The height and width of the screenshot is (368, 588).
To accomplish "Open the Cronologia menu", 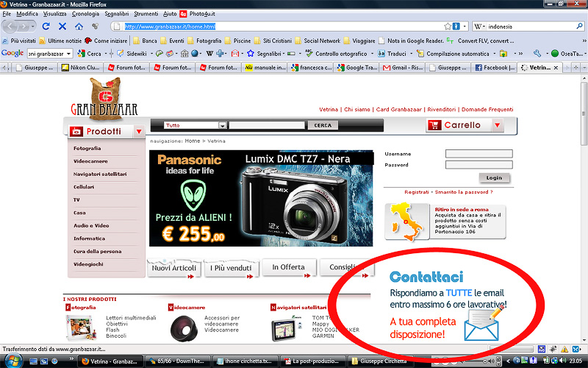I will [x=85, y=14].
